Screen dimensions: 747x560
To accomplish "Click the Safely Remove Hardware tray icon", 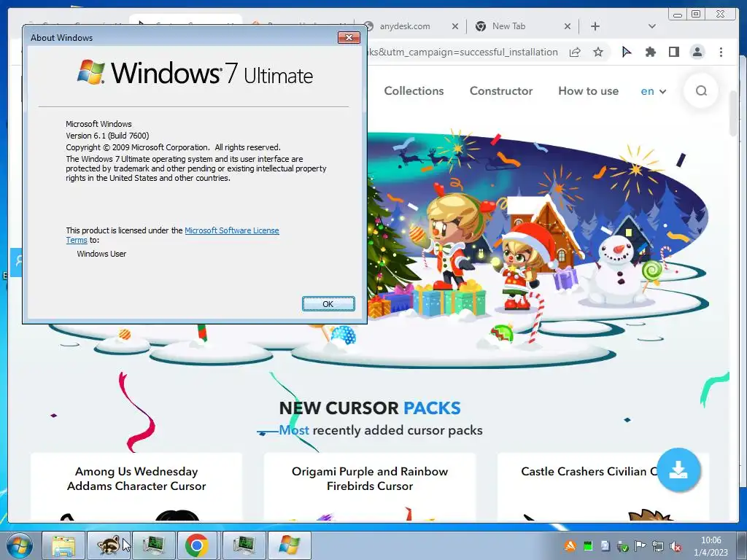I will point(622,547).
